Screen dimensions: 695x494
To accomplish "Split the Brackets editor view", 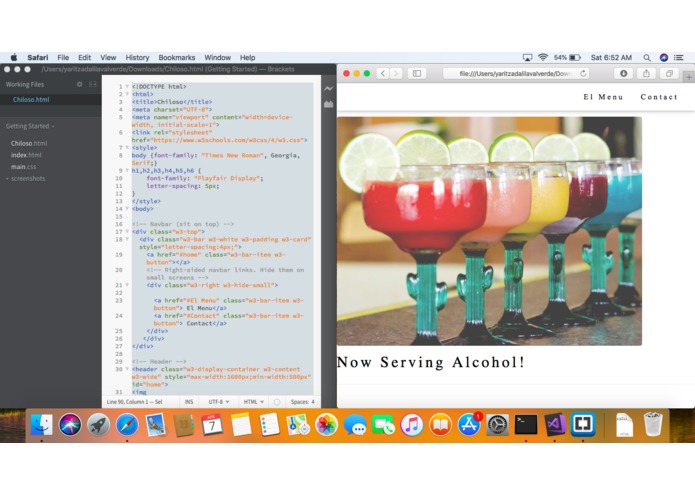I will [x=93, y=84].
